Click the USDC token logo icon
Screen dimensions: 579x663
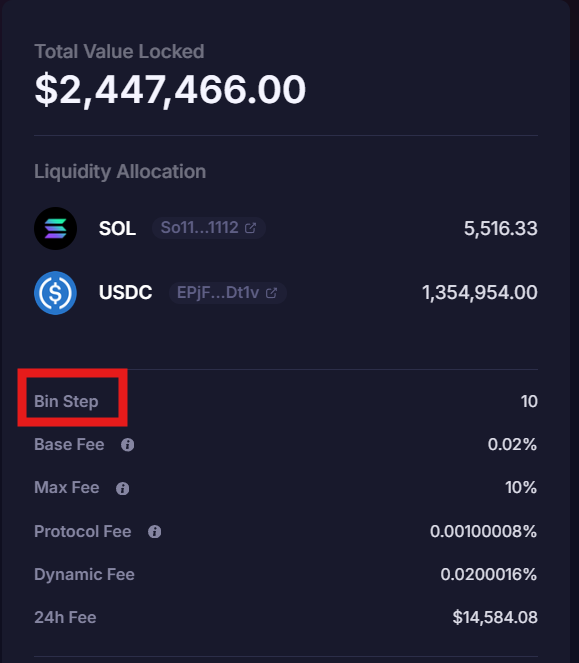(55, 293)
